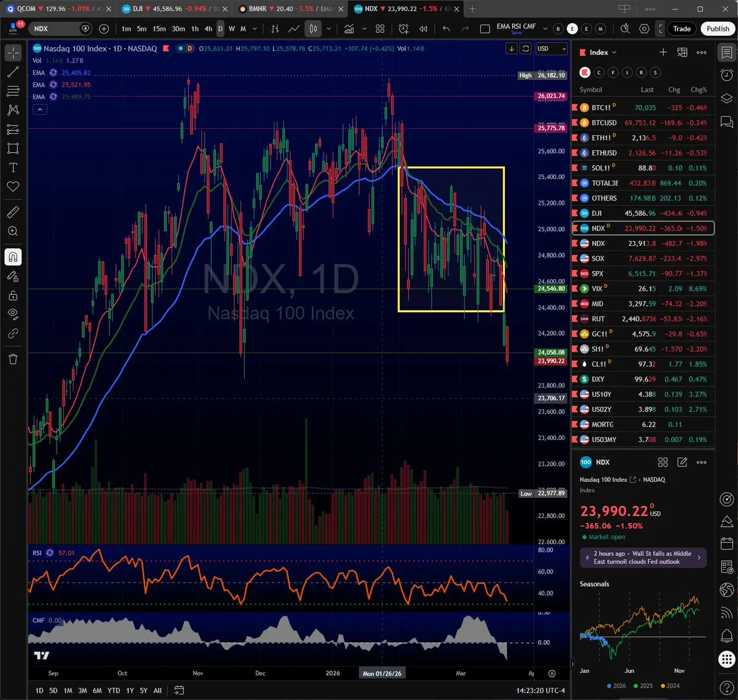Switch to the QCOM tab
The width and height of the screenshot is (738, 700).
(57, 9)
